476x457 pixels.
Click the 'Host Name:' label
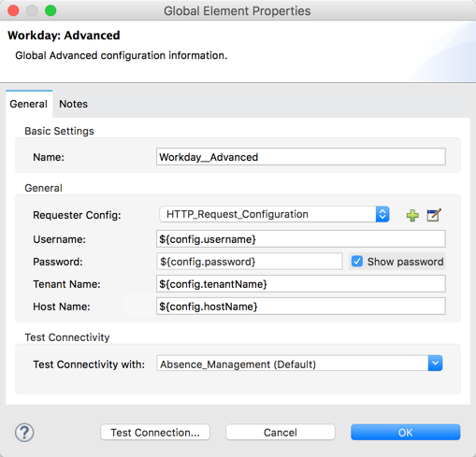coord(62,307)
